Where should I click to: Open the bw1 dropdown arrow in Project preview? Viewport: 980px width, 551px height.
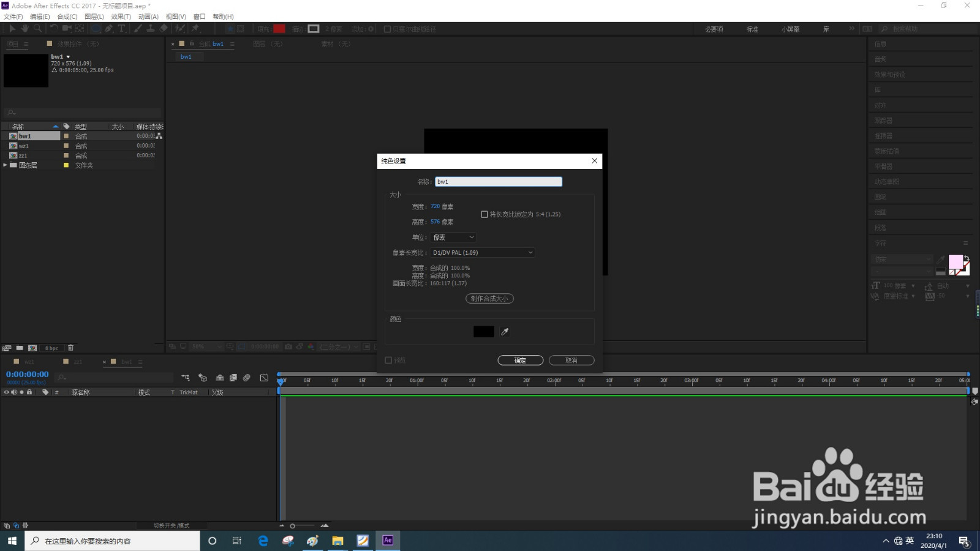point(68,57)
